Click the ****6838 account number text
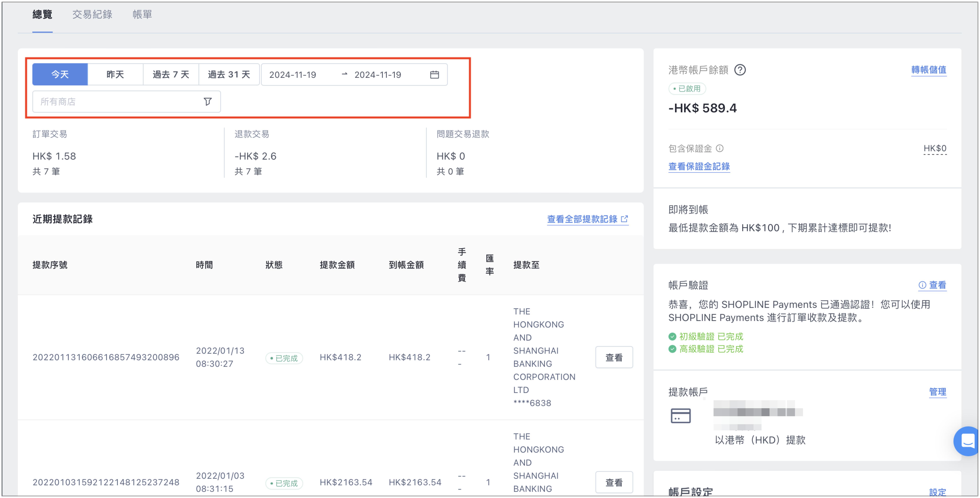 [x=532, y=403]
